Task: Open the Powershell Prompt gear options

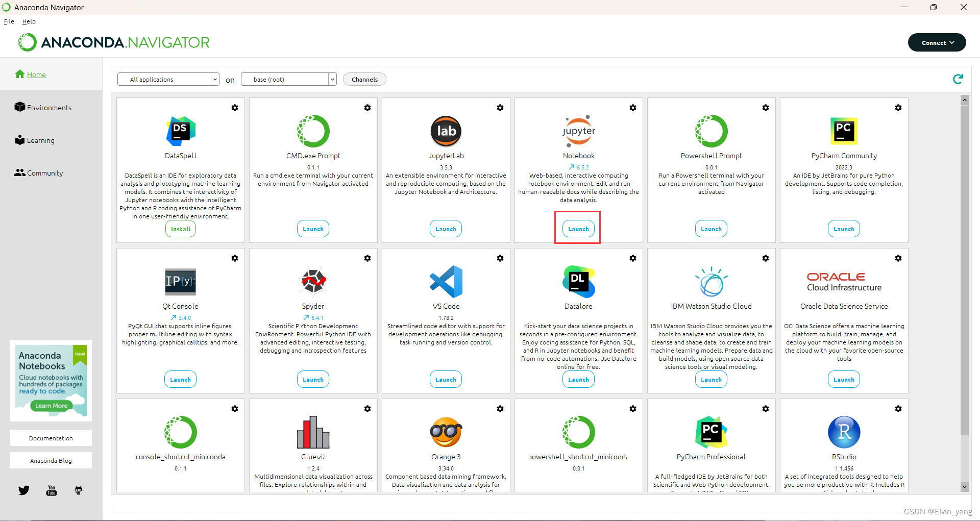Action: click(766, 108)
